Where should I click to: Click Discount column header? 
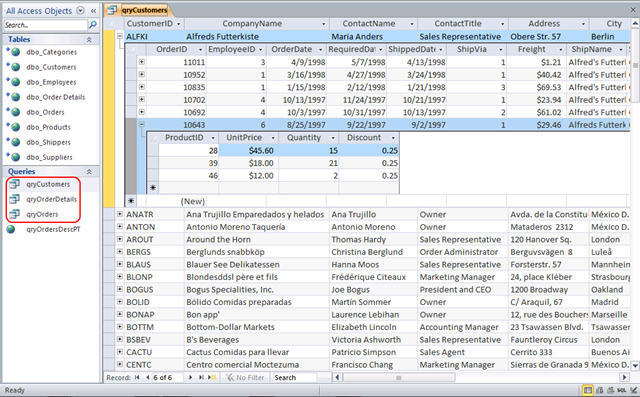click(369, 138)
